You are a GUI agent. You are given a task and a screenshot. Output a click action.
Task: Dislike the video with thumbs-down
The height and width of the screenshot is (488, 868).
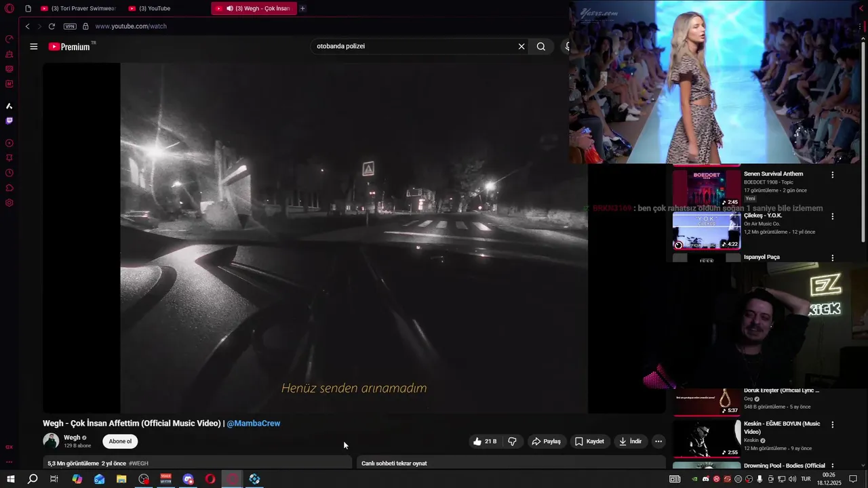coord(512,441)
